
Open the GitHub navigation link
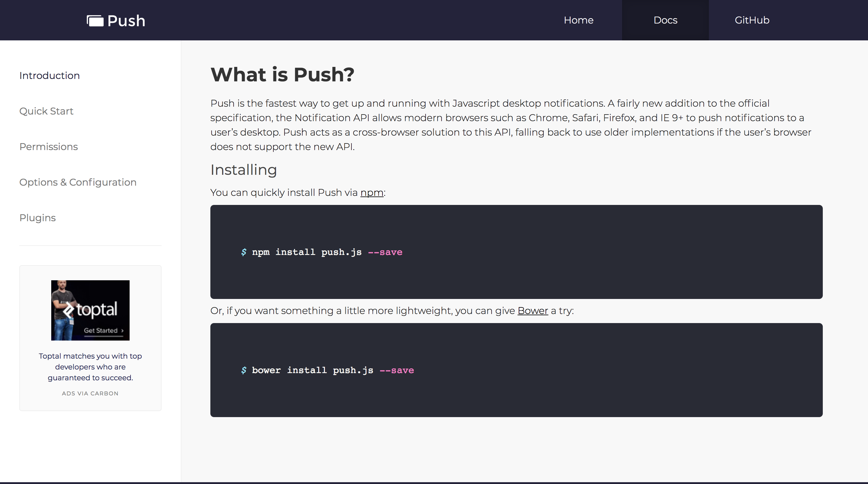752,20
